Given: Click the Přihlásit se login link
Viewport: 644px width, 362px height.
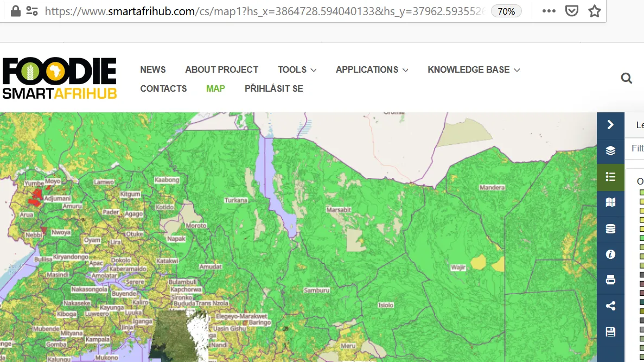Looking at the screenshot, I should point(274,89).
